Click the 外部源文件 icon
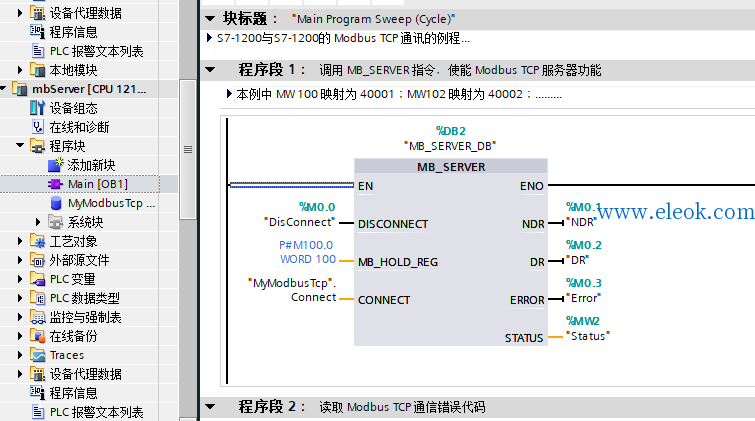Image resolution: width=755 pixels, height=421 pixels. [38, 260]
